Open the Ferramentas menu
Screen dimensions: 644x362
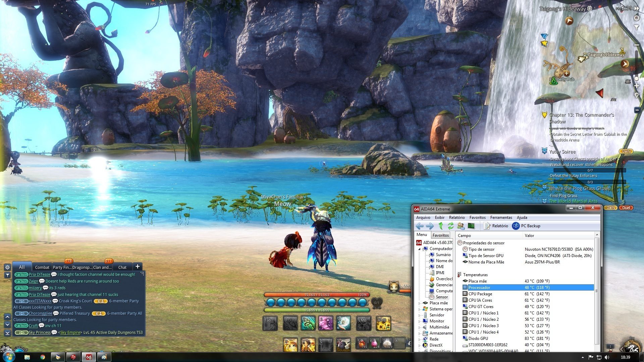pos(501,218)
